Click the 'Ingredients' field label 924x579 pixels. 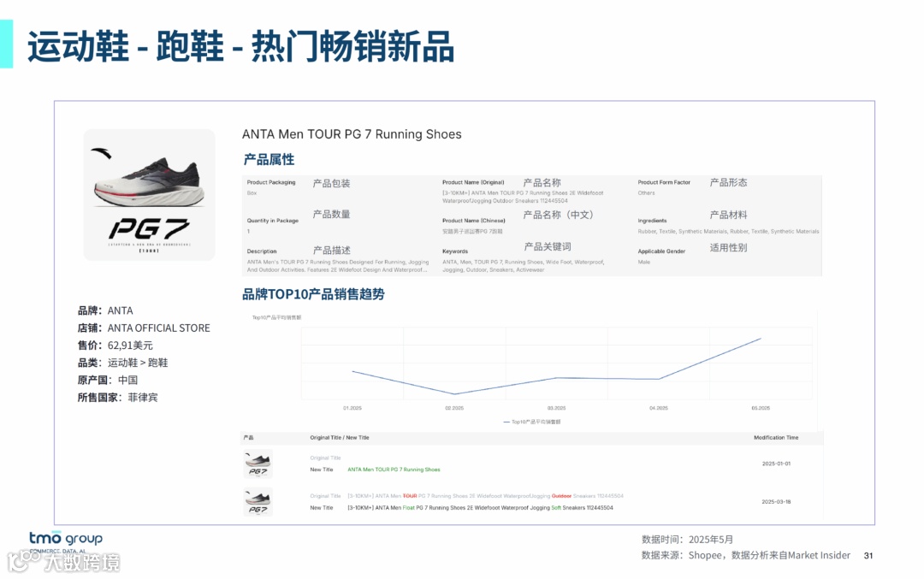click(x=652, y=221)
